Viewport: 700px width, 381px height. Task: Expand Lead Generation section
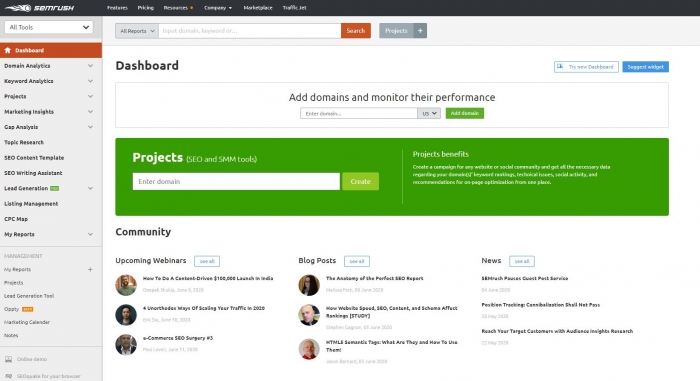[90, 188]
